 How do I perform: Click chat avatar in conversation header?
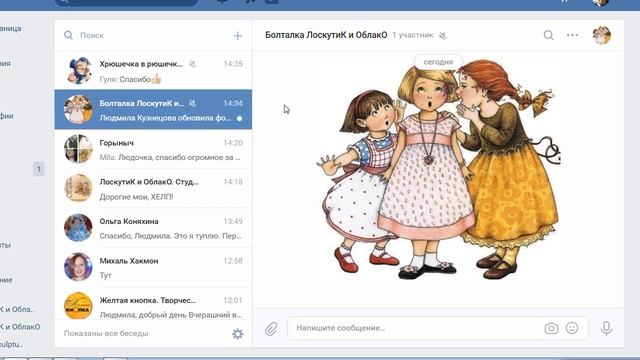[x=602, y=35]
